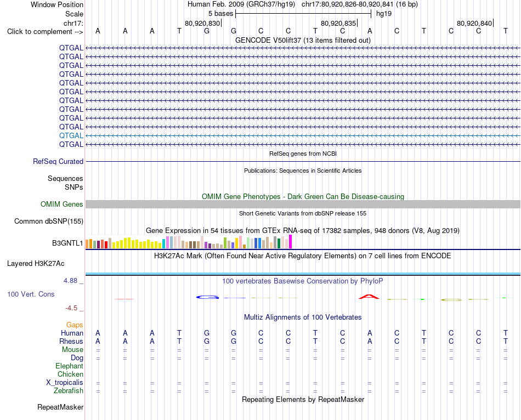Select the Elephant species row label
The image size is (521, 420).
[69, 366]
